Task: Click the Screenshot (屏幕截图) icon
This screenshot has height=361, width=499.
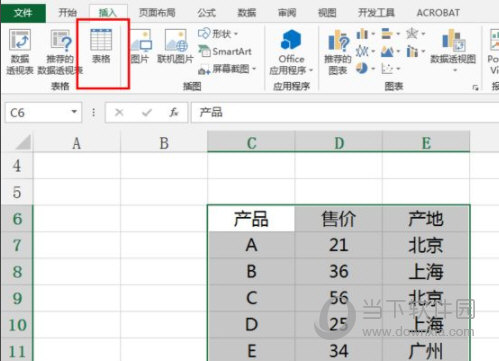Action: tap(204, 69)
